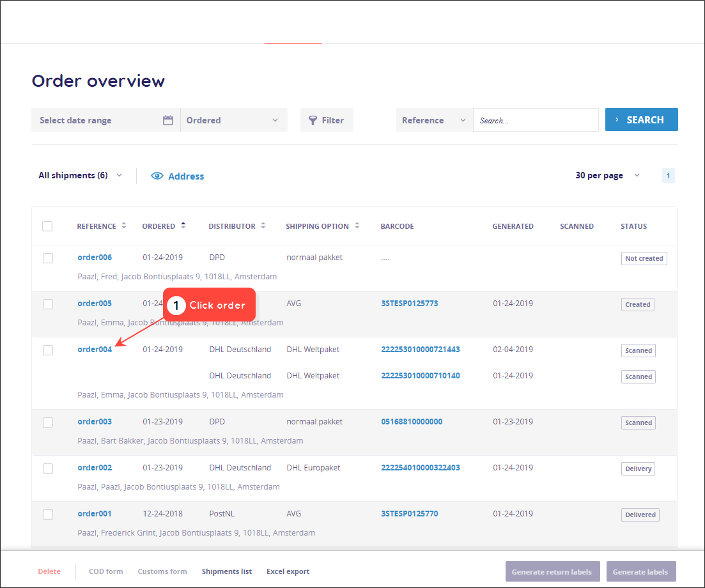Screen dimensions: 705x588
Task: Go to page 1 in pagination
Action: click(x=668, y=175)
